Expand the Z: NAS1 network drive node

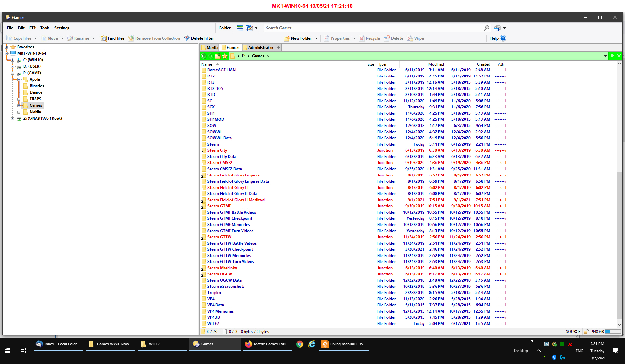click(x=12, y=119)
